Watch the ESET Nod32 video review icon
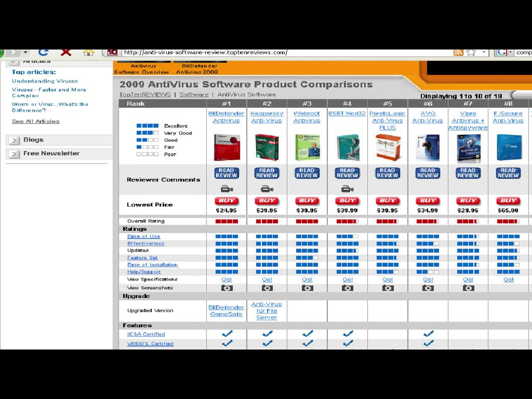This screenshot has height=399, width=532. pyautogui.click(x=347, y=189)
